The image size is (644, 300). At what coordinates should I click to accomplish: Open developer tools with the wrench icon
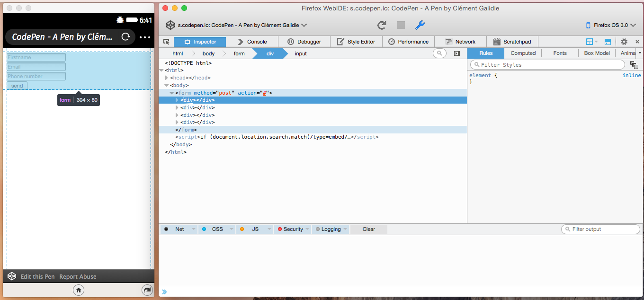tap(420, 25)
